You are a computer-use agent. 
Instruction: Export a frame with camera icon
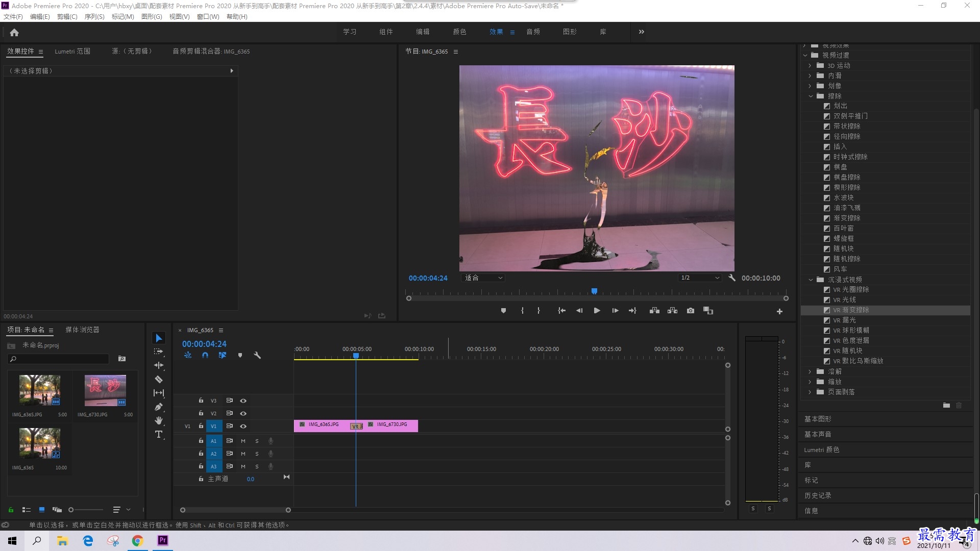click(x=691, y=311)
